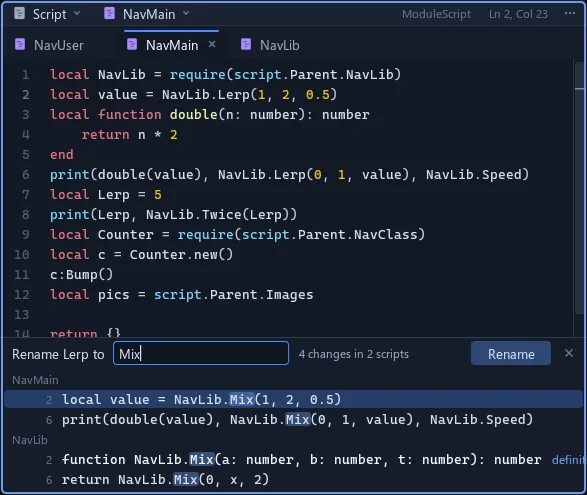Screen dimensions: 587x495
Task: Select the NavMain tab
Action: [171, 45]
